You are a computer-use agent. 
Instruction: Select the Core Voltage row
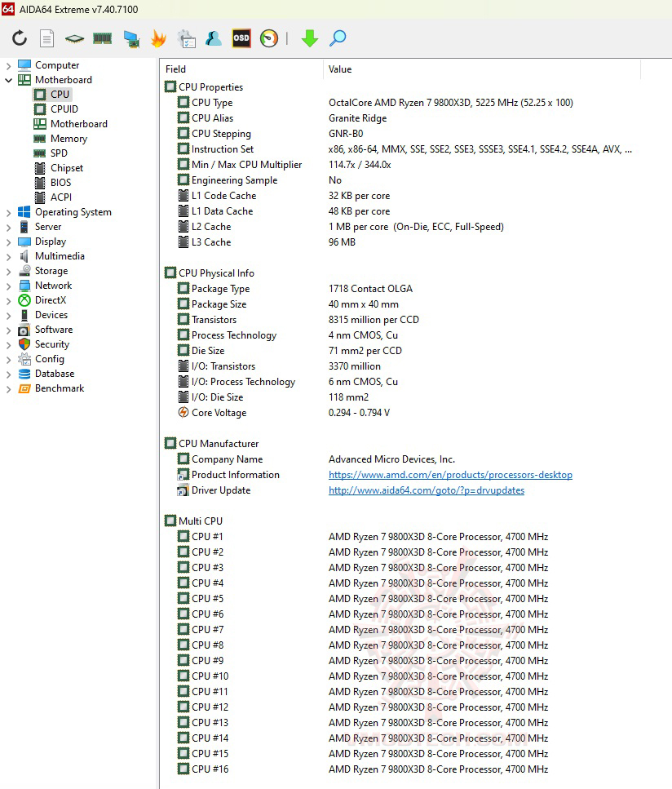tap(402, 413)
